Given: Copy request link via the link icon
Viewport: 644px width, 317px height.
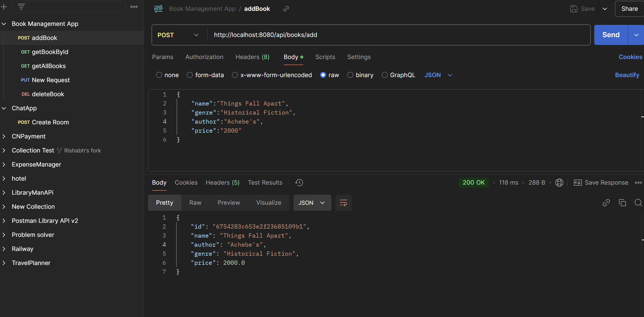Looking at the screenshot, I should [286, 9].
